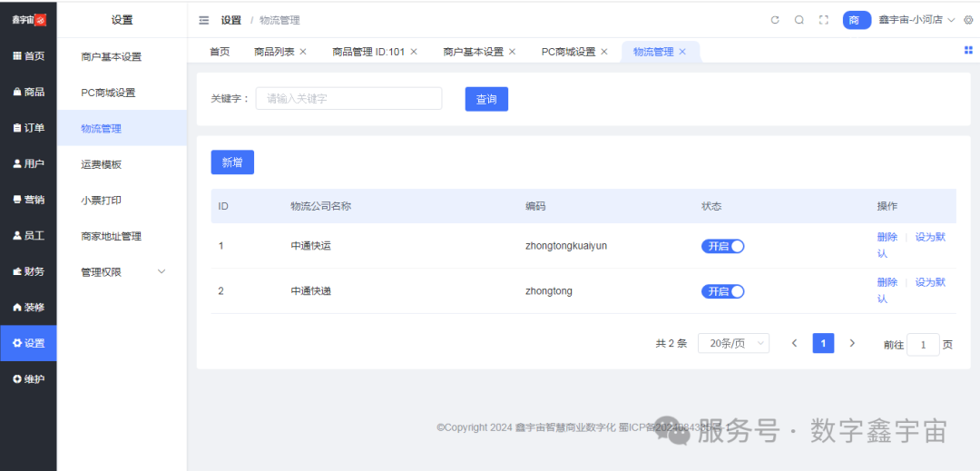Toggle the 开启 switch for 中通快递
This screenshot has height=471, width=980.
point(723,291)
